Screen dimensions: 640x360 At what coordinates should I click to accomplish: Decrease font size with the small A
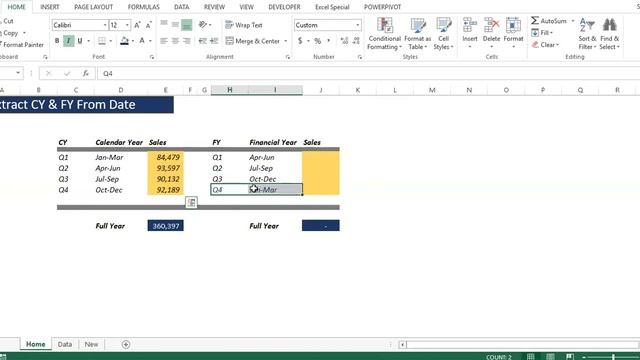point(149,25)
